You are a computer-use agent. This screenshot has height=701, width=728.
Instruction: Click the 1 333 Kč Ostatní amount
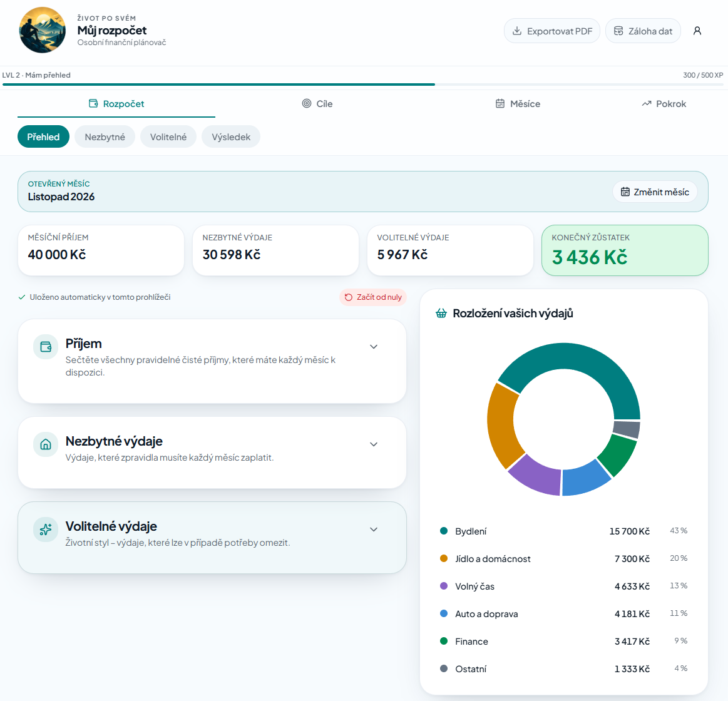point(632,669)
